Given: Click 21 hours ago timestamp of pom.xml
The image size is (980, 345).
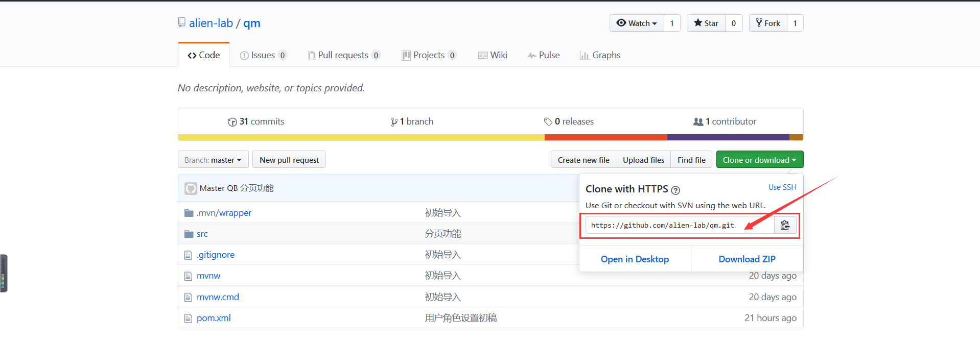Looking at the screenshot, I should (771, 318).
